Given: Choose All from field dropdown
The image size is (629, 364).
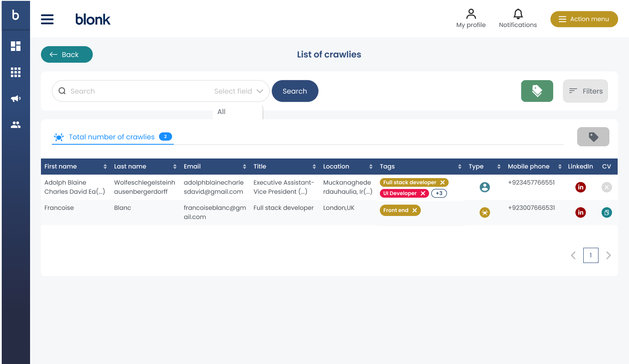Looking at the screenshot, I should [x=222, y=112].
